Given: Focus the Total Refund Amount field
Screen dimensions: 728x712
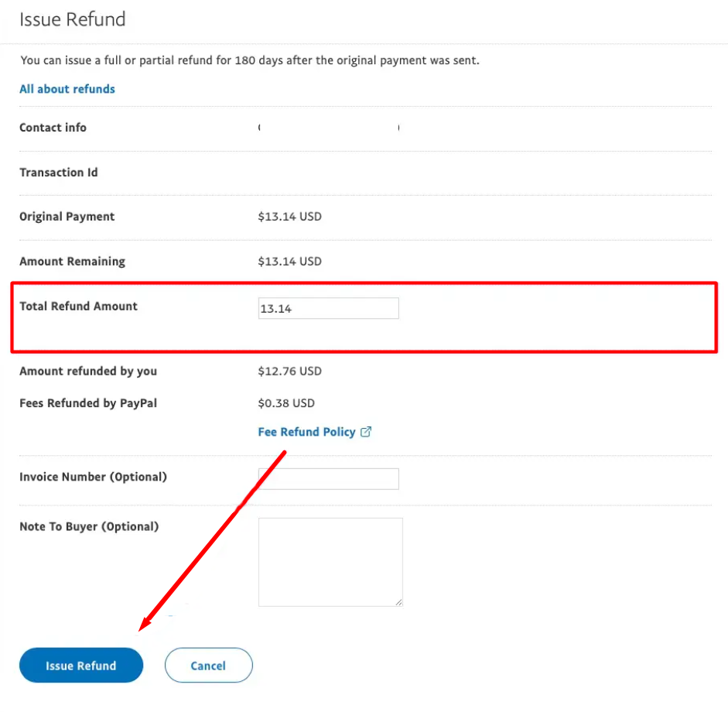Looking at the screenshot, I should tap(328, 308).
